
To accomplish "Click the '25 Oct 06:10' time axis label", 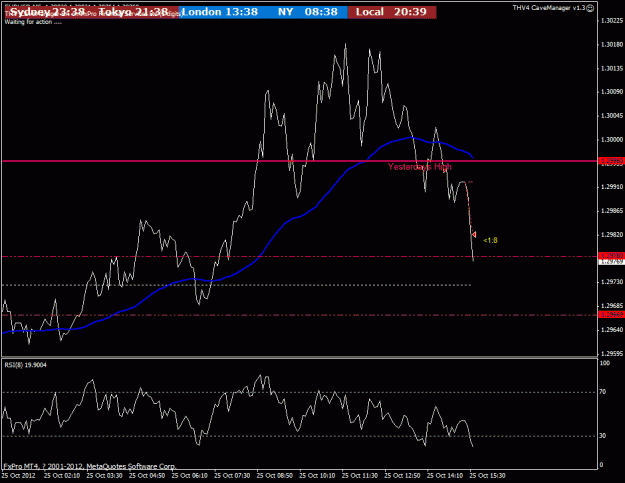I will [190, 476].
